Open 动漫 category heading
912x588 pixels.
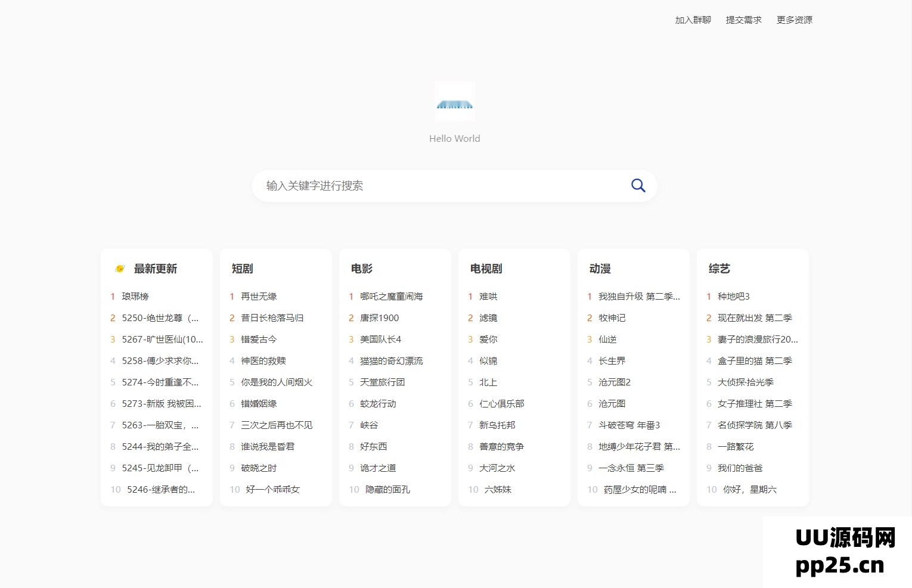[600, 269]
